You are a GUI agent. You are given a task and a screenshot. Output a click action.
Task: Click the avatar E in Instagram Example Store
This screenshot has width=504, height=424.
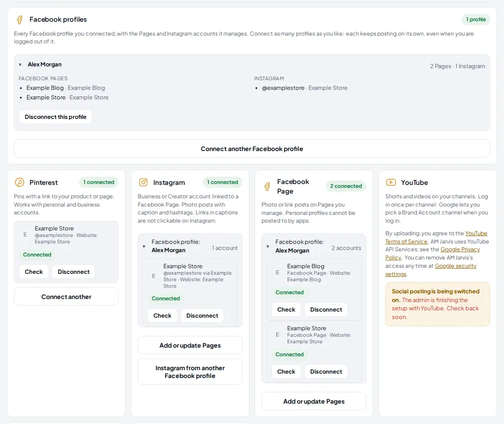tap(154, 276)
